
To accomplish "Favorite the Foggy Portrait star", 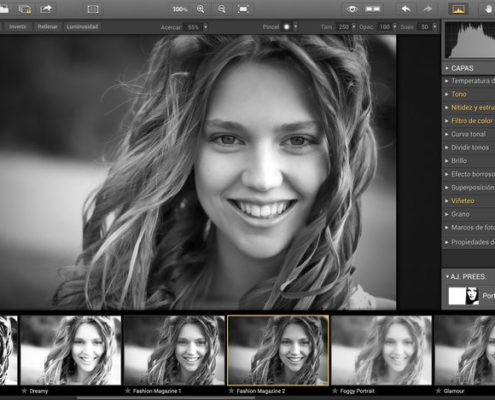I will pyautogui.click(x=335, y=391).
